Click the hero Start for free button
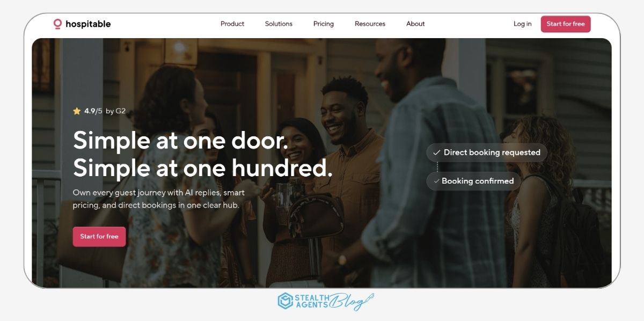The width and height of the screenshot is (644, 321). coord(99,236)
